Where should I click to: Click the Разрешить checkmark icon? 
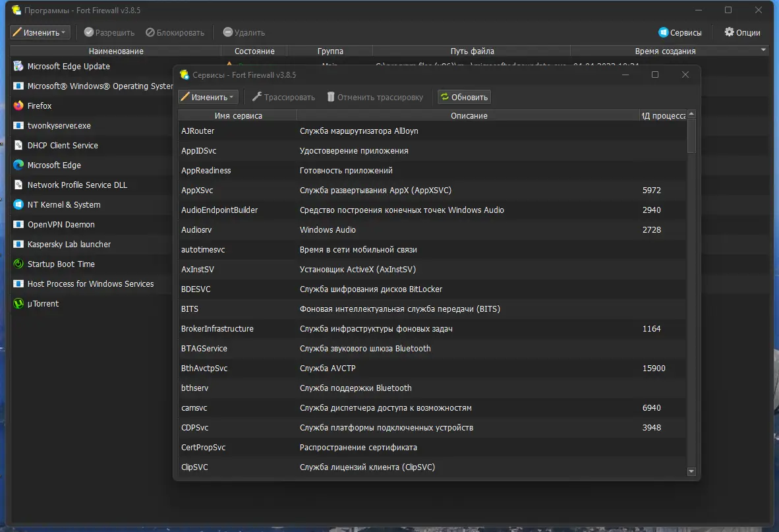[89, 32]
